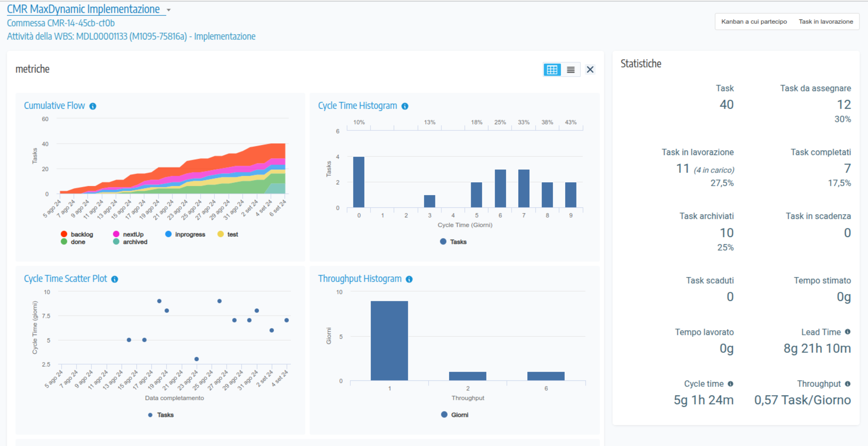This screenshot has height=446, width=868.
Task: Click the Throughput Histogram title
Action: pyautogui.click(x=360, y=278)
